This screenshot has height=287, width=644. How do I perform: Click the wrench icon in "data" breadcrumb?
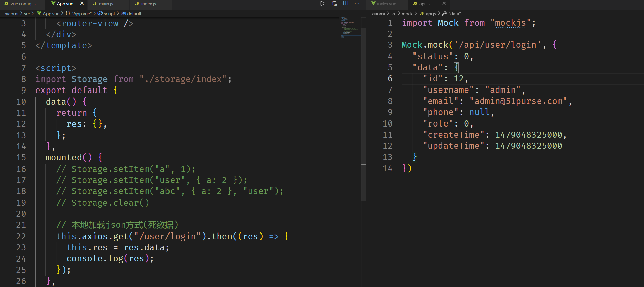click(444, 13)
